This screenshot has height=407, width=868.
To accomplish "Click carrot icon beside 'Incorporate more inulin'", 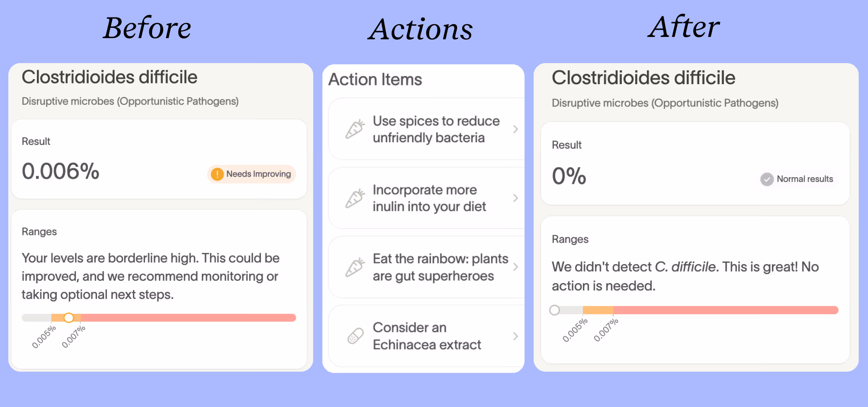I will click(x=355, y=198).
